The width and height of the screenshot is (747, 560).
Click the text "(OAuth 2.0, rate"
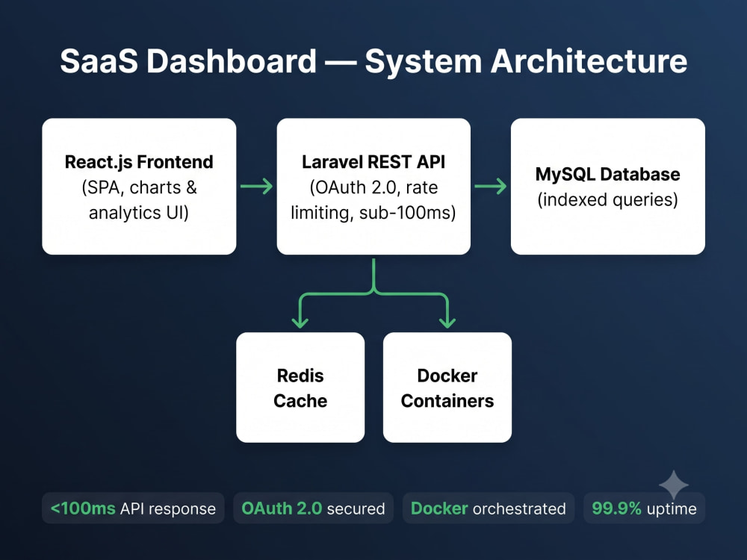click(373, 187)
